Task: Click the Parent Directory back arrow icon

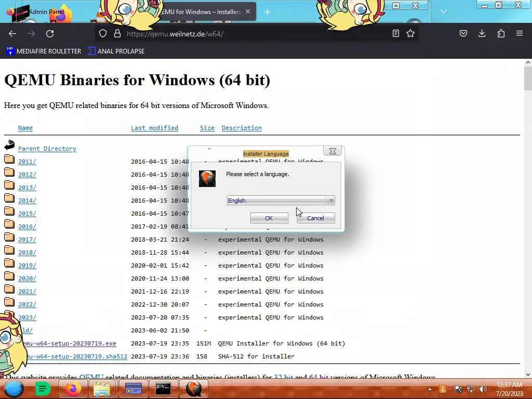Action: (9, 145)
